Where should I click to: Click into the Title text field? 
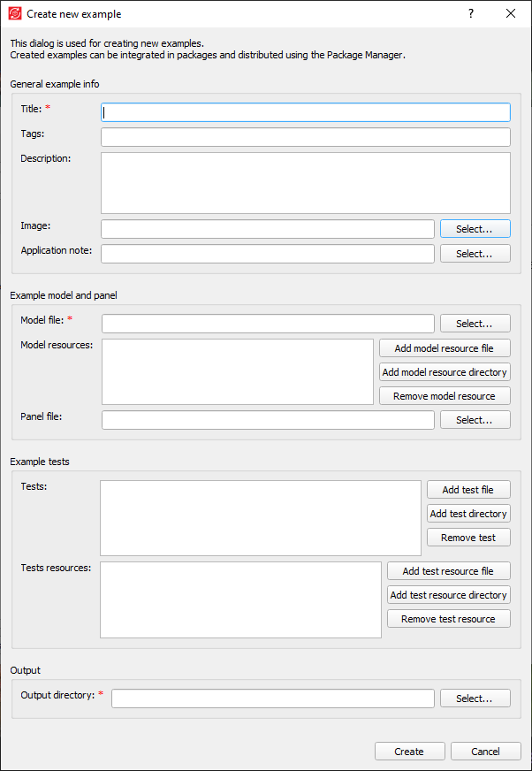click(x=306, y=112)
